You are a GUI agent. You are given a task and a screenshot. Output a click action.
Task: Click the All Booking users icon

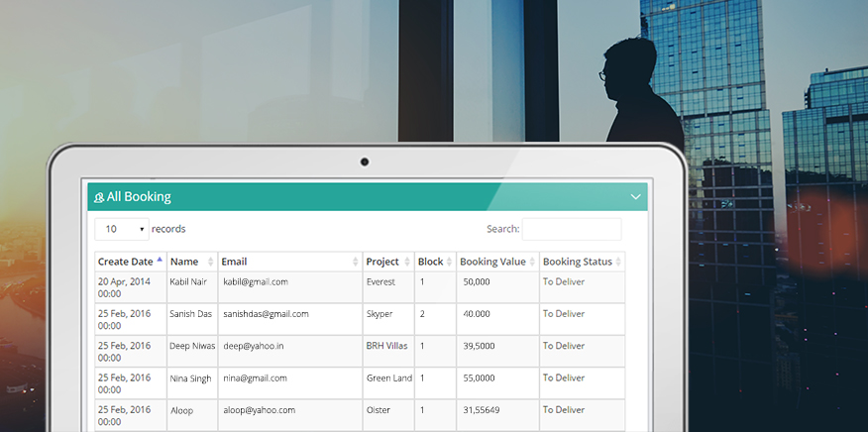[99, 197]
